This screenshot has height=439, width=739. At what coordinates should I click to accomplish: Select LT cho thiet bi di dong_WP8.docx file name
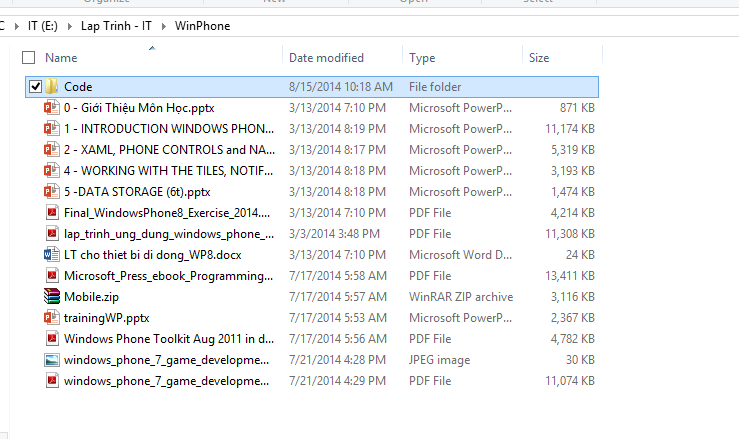(153, 255)
